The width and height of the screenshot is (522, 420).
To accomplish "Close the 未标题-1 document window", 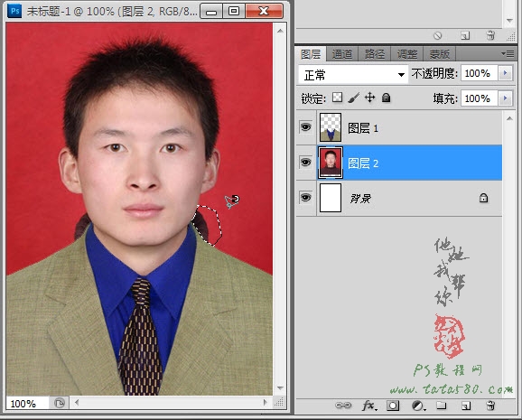I will [264, 12].
